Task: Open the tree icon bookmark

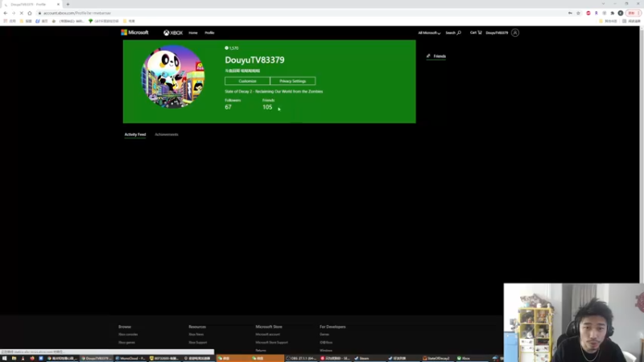Action: [104, 21]
